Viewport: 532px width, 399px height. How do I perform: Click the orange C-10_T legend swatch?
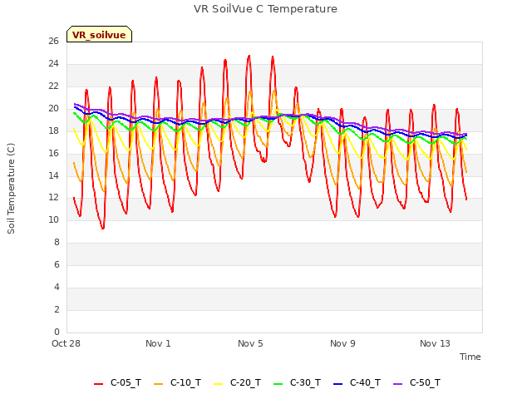pos(158,384)
